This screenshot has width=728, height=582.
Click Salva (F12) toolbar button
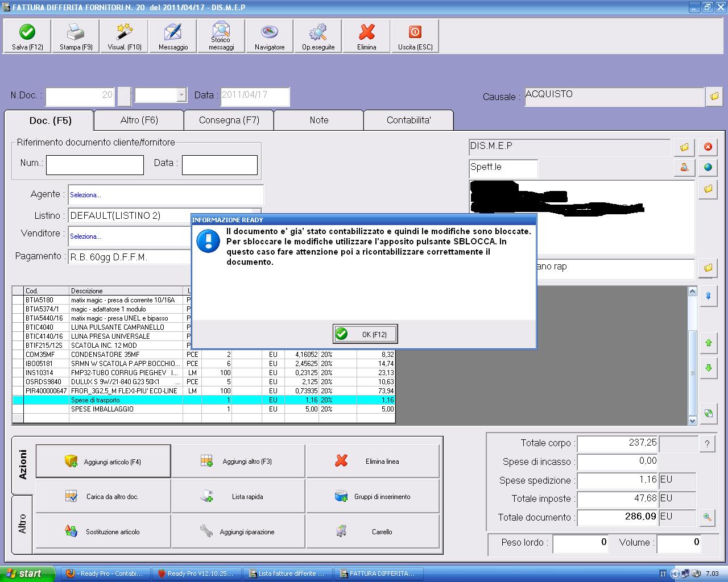27,37
